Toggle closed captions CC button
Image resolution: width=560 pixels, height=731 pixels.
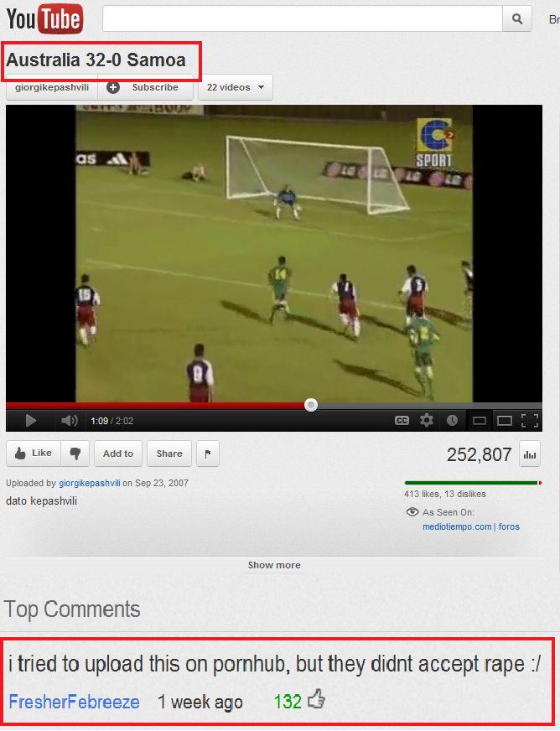tap(402, 421)
